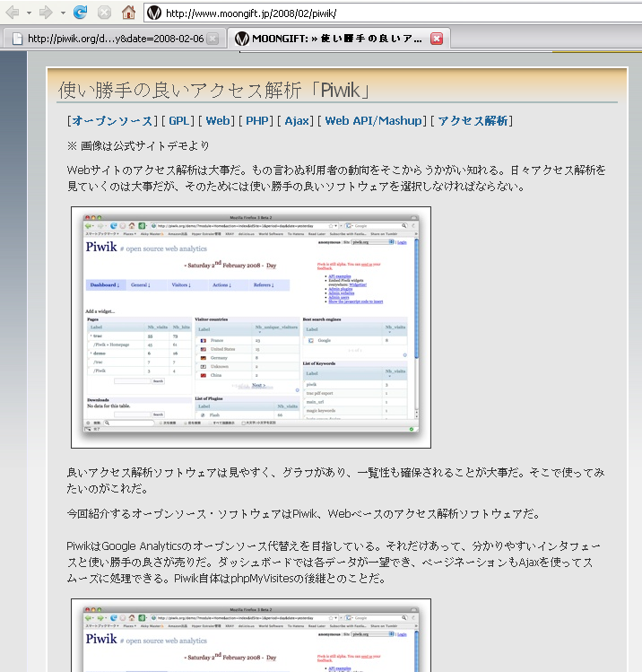Close the piwik.org tab
Viewport: 642px width, 672px height.
pyautogui.click(x=213, y=39)
